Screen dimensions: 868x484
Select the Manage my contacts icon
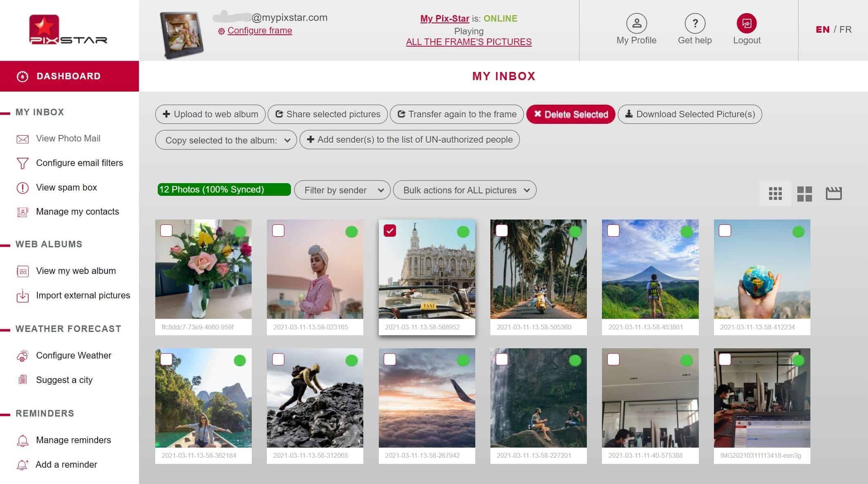click(x=22, y=212)
